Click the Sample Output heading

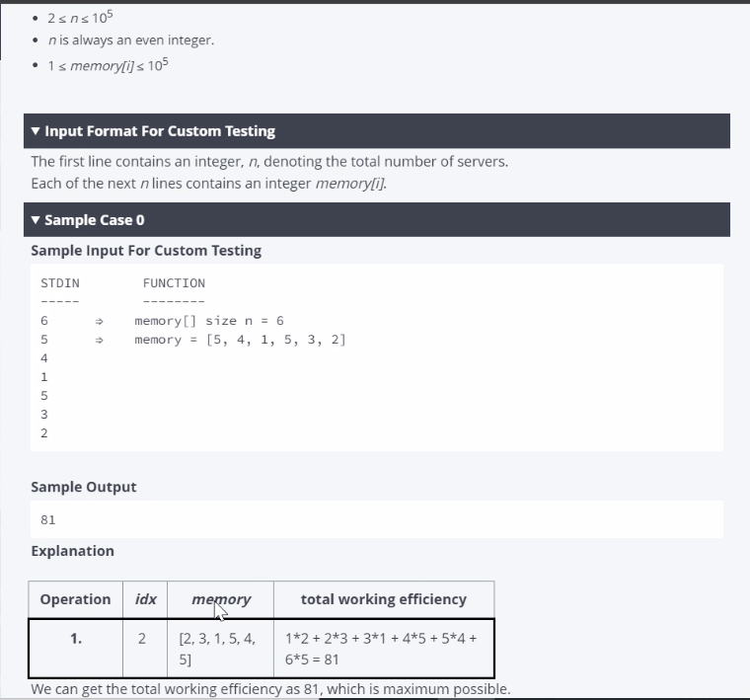point(84,487)
